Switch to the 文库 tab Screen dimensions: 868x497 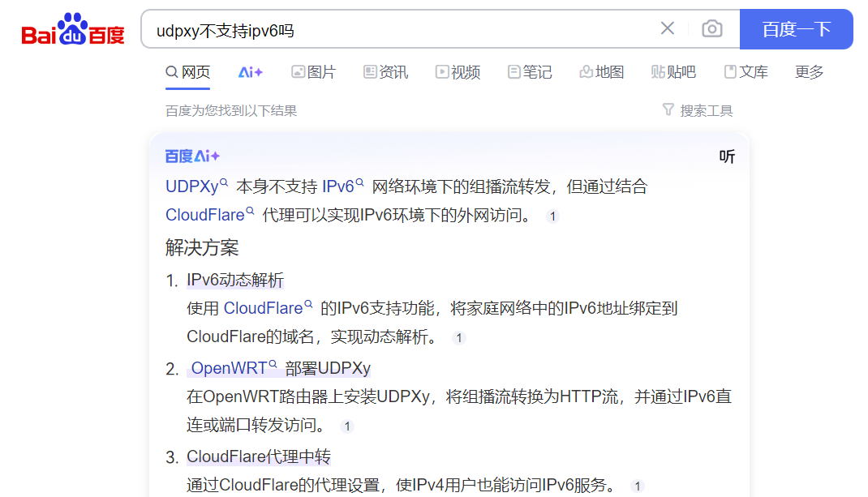[x=746, y=72]
